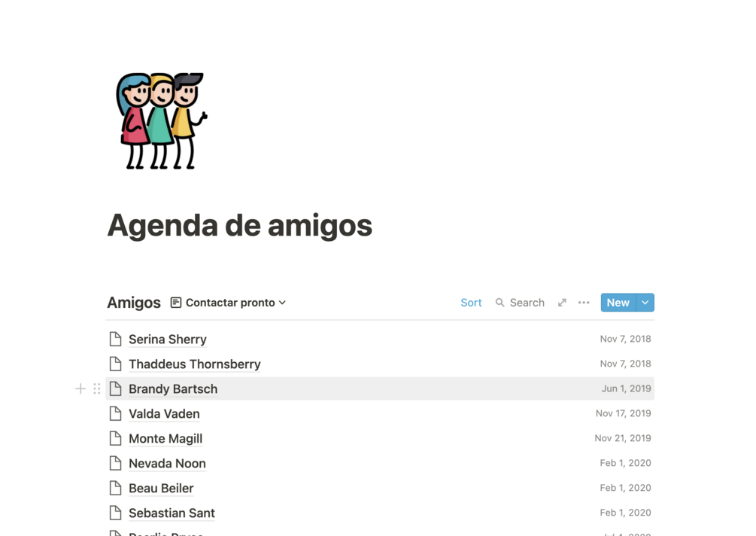Viewport: 756px width, 536px height.
Task: Open the dropdown arrow beside New
Action: click(645, 303)
